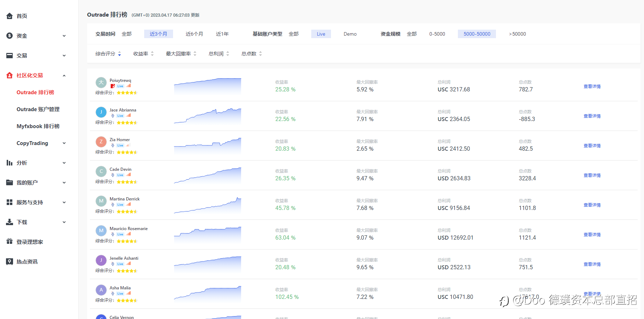Image resolution: width=644 pixels, height=319 pixels.
Task: View details for Cade Devin
Action: click(592, 175)
